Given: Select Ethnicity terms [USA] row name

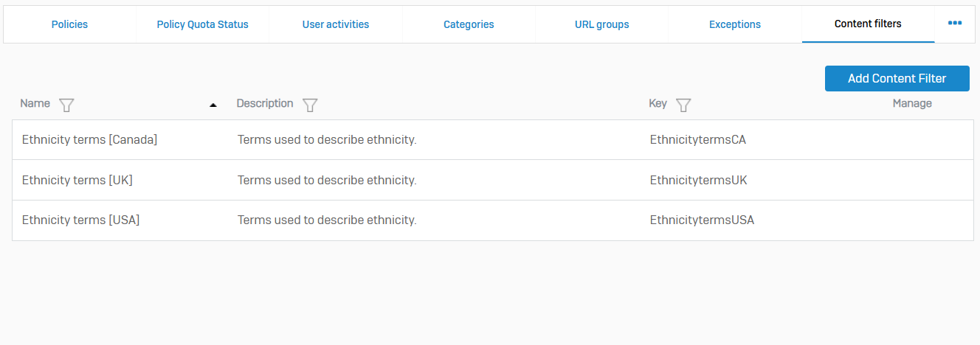Looking at the screenshot, I should click(81, 220).
